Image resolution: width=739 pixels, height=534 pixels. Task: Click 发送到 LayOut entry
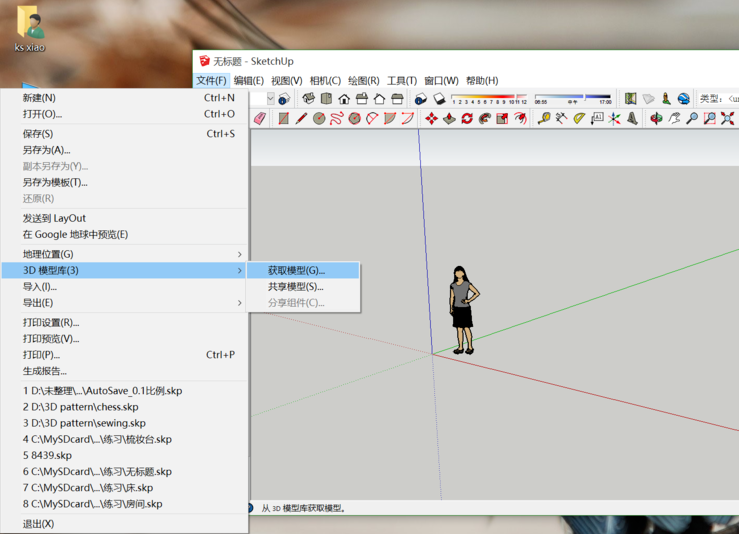124,218
